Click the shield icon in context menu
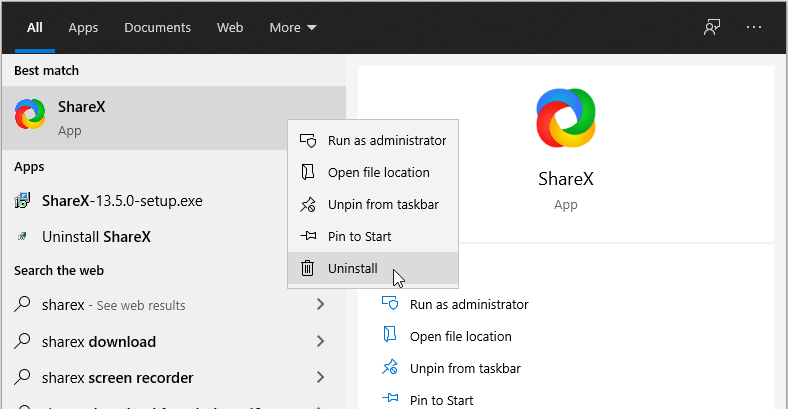The height and width of the screenshot is (409, 788). point(308,140)
